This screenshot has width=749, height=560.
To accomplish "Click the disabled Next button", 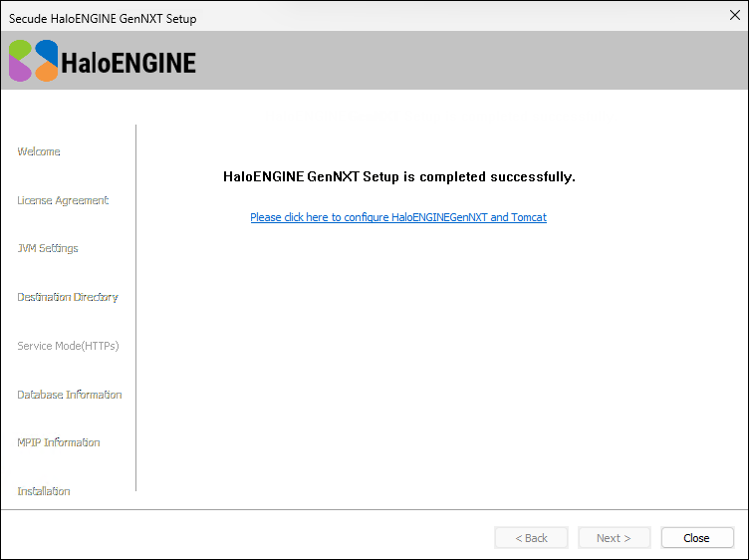I will pos(614,538).
